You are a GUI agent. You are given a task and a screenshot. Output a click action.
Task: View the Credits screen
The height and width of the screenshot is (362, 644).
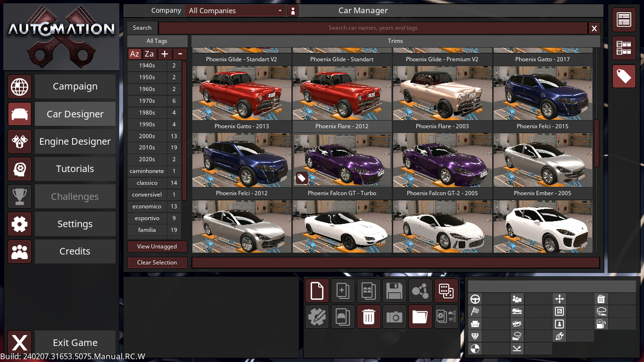point(75,251)
